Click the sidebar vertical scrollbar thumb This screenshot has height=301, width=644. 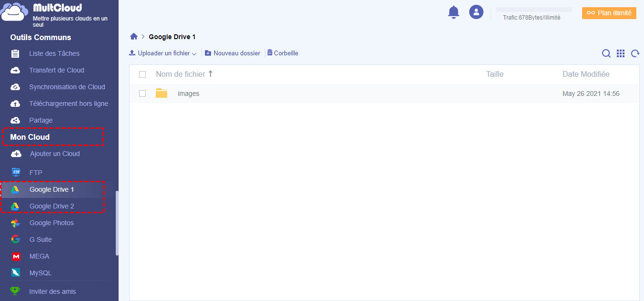(x=117, y=224)
